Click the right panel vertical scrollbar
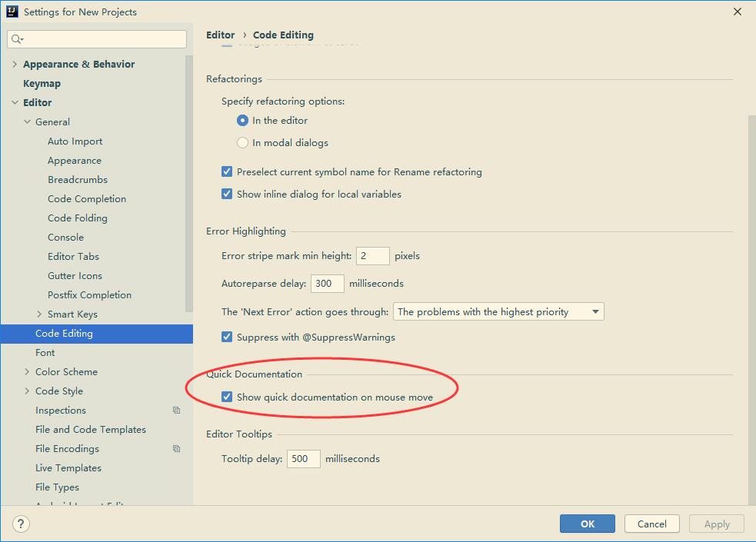 coord(752,308)
